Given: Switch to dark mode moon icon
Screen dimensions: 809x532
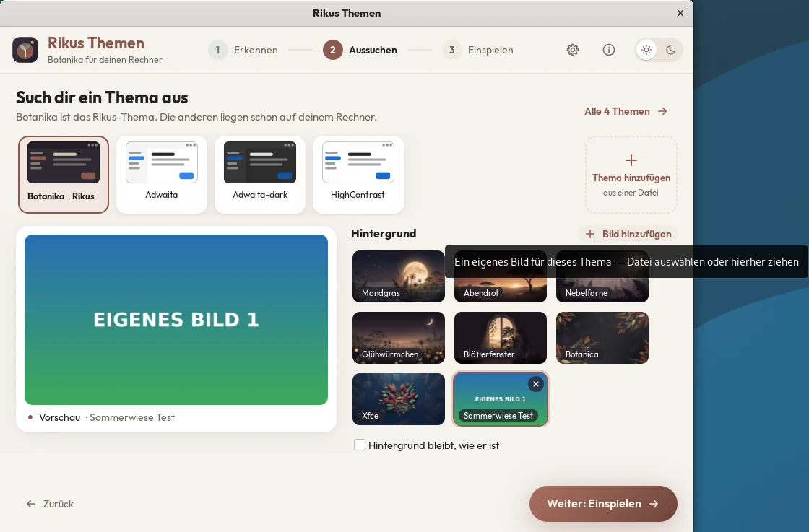Looking at the screenshot, I should point(671,50).
